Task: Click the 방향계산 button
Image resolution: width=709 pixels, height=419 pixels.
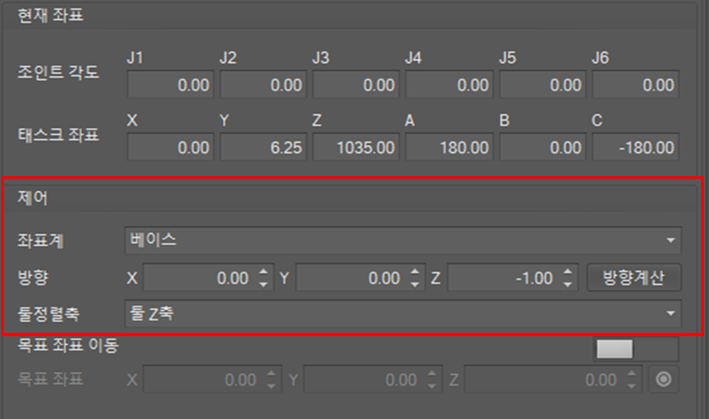Action: (634, 277)
